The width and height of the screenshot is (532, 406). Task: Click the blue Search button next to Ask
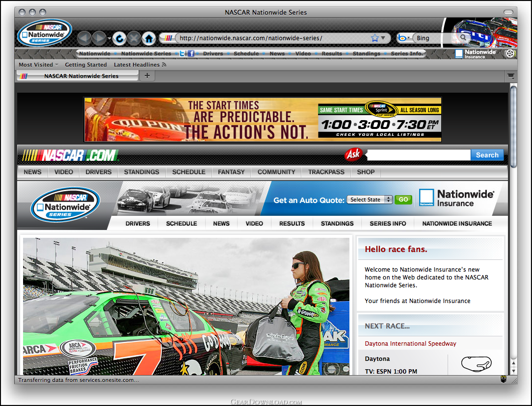[487, 155]
